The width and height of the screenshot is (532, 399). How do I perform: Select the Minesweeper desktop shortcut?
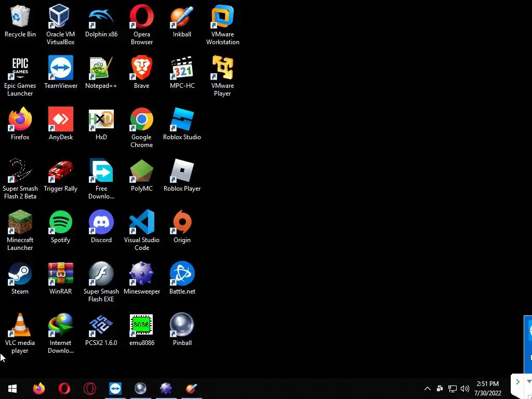coord(141,278)
